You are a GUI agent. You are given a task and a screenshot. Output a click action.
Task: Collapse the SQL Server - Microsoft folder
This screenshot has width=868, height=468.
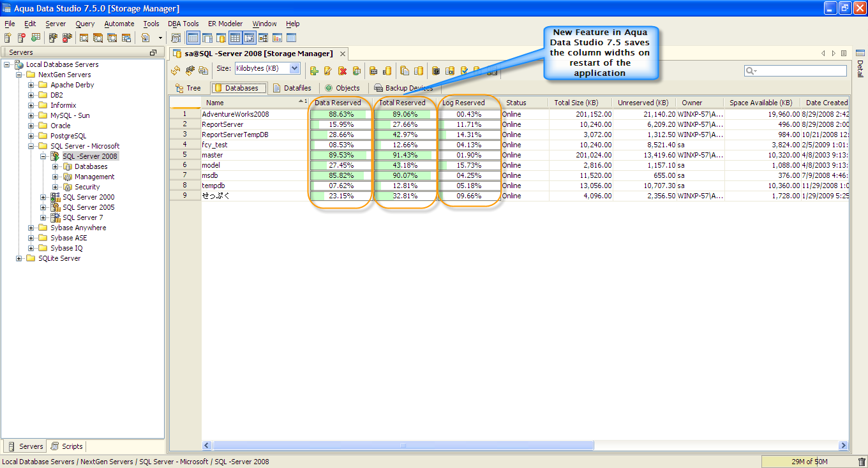click(x=31, y=146)
